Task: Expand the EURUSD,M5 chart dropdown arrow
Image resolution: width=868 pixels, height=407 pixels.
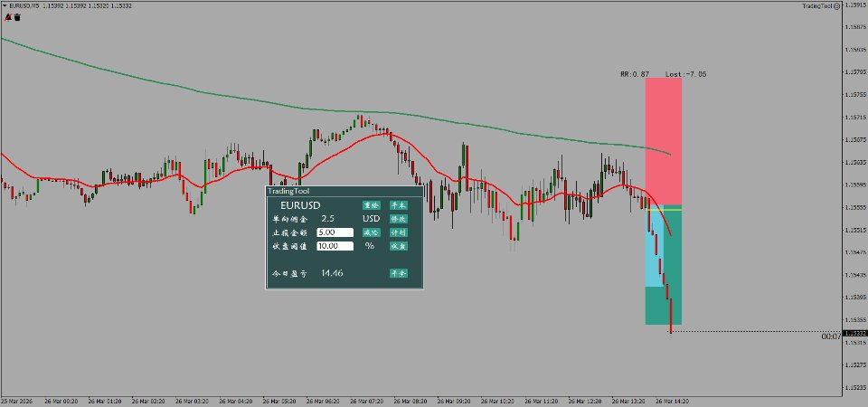Action: click(x=5, y=5)
